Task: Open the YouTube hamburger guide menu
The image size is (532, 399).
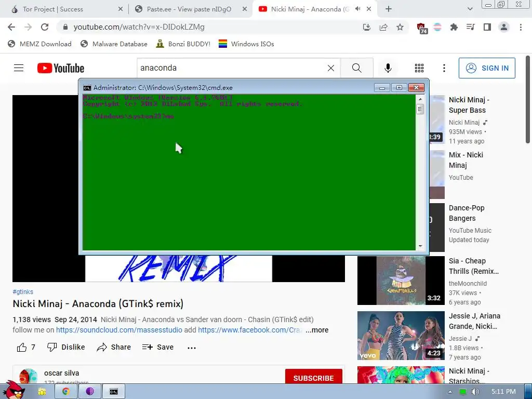Action: (x=19, y=68)
